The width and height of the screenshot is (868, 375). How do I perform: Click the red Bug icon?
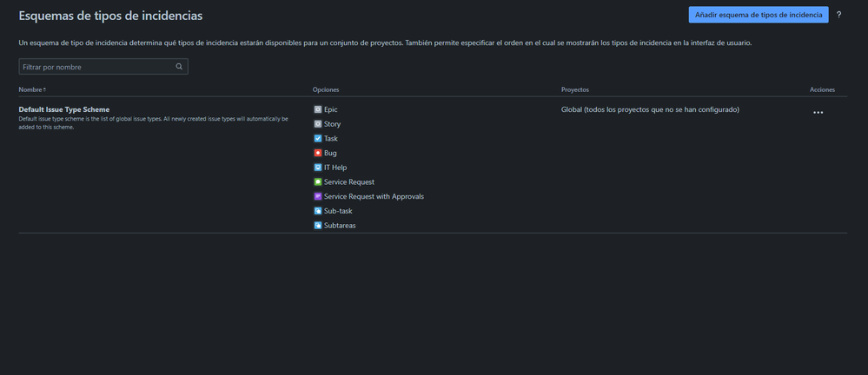tap(318, 153)
